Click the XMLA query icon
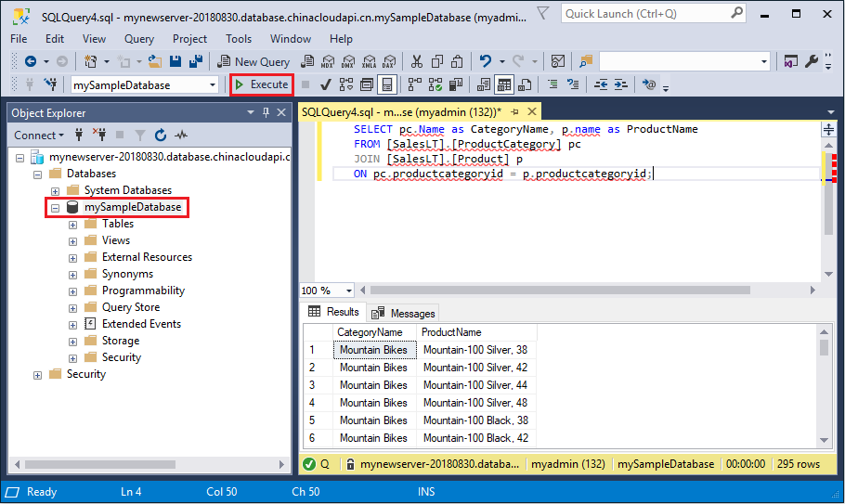 [370, 61]
